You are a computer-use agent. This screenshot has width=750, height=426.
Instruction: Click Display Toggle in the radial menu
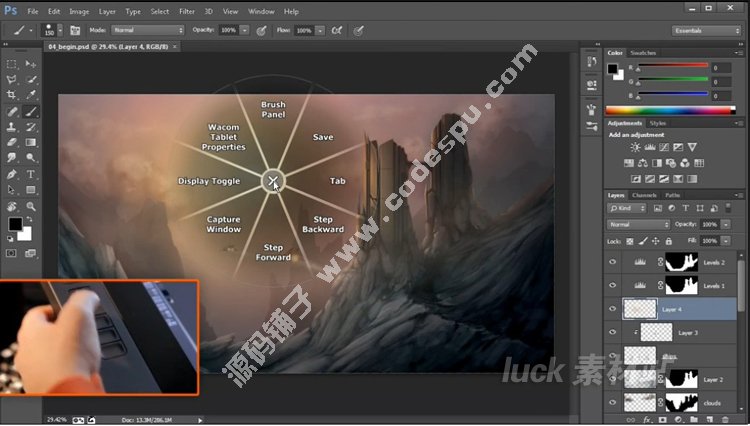click(x=209, y=181)
